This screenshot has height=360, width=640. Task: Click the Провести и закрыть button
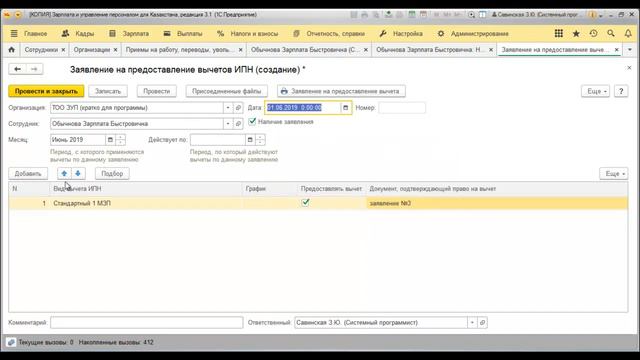(46, 91)
